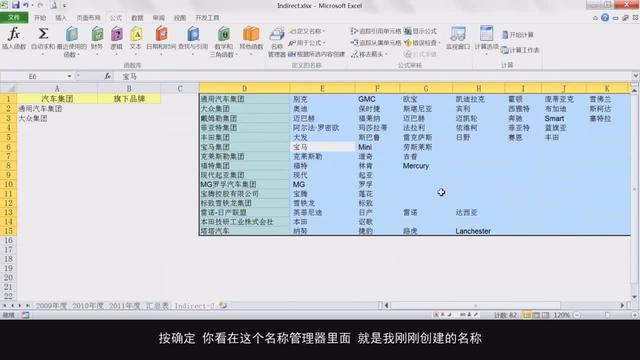Select cell A2 通用汽车集团
This screenshot has height=360, width=640.
[x=57, y=109]
